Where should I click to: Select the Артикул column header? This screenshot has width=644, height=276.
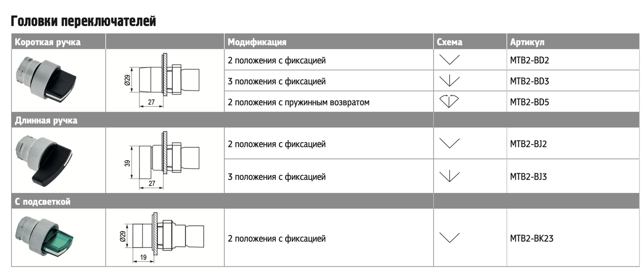527,42
